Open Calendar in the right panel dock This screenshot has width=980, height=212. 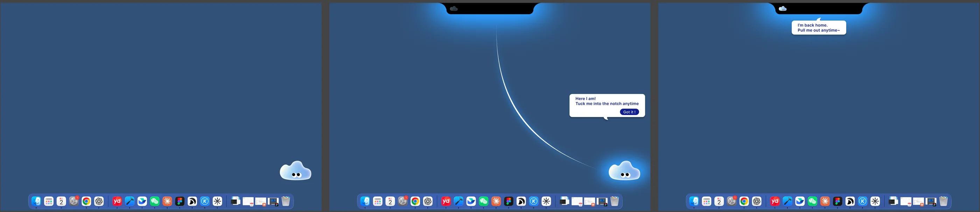point(719,201)
